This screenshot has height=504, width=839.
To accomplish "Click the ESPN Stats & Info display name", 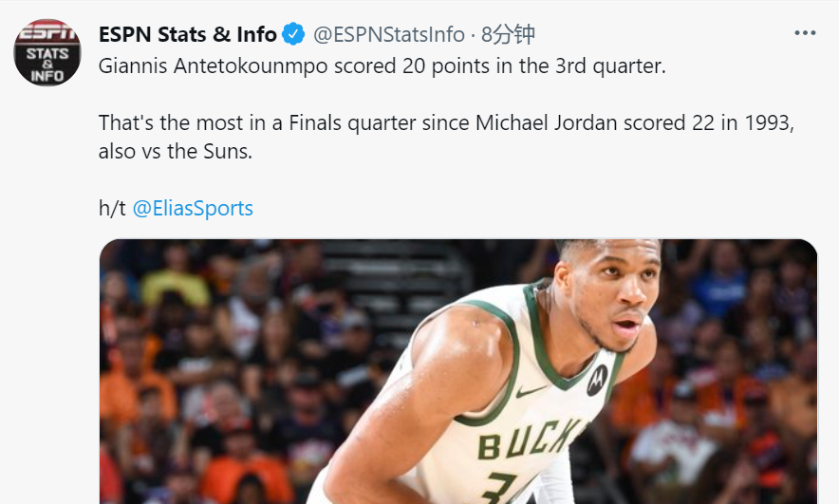I will point(188,35).
